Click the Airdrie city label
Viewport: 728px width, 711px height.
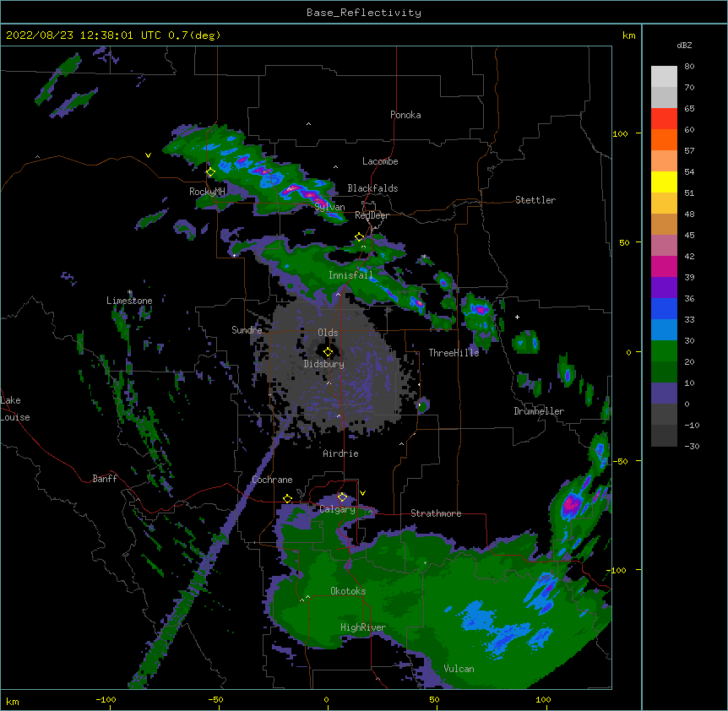coord(341,453)
